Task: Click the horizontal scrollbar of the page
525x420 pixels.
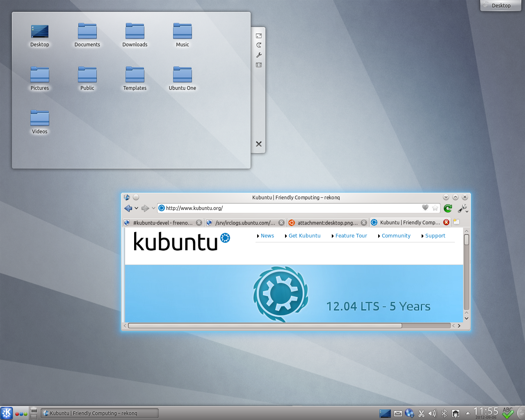Action: point(265,326)
